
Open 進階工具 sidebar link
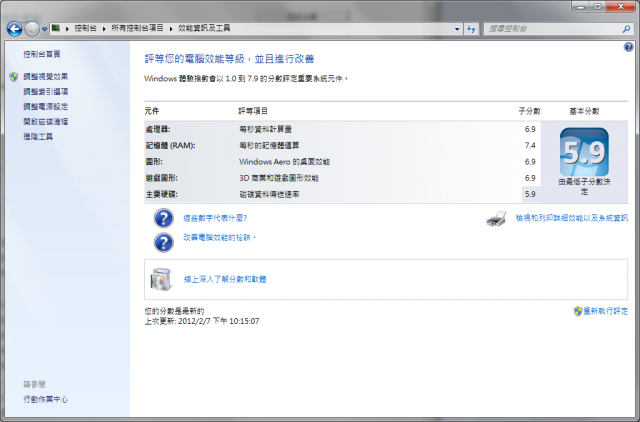pyautogui.click(x=38, y=136)
